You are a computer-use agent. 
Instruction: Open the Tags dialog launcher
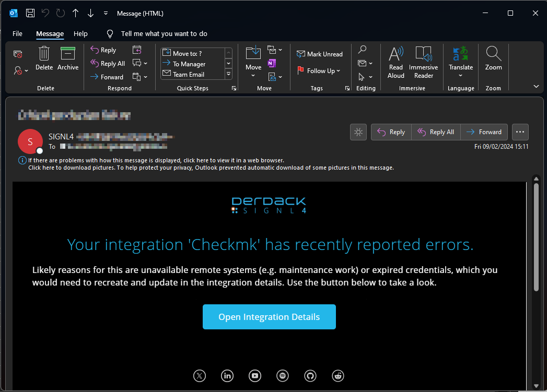[x=347, y=89]
